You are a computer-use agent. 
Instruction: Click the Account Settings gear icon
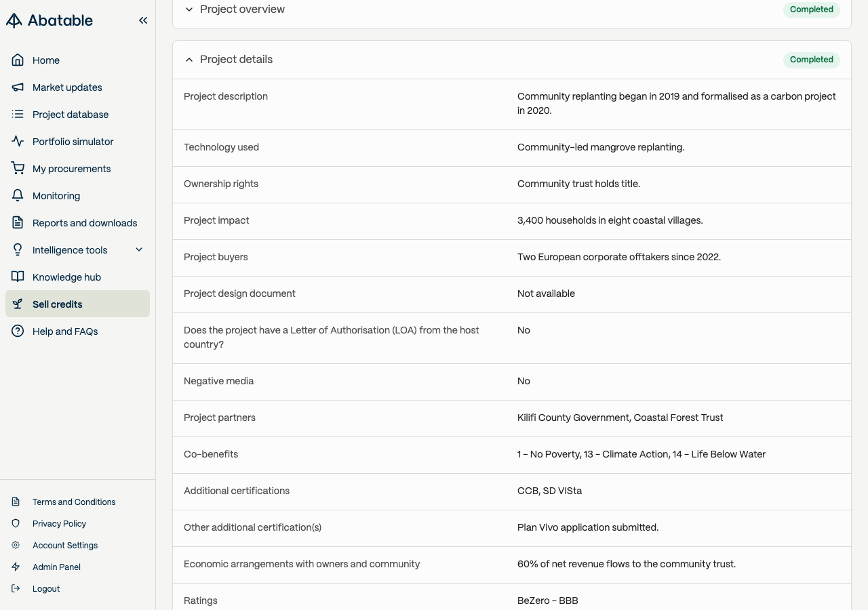pos(16,546)
